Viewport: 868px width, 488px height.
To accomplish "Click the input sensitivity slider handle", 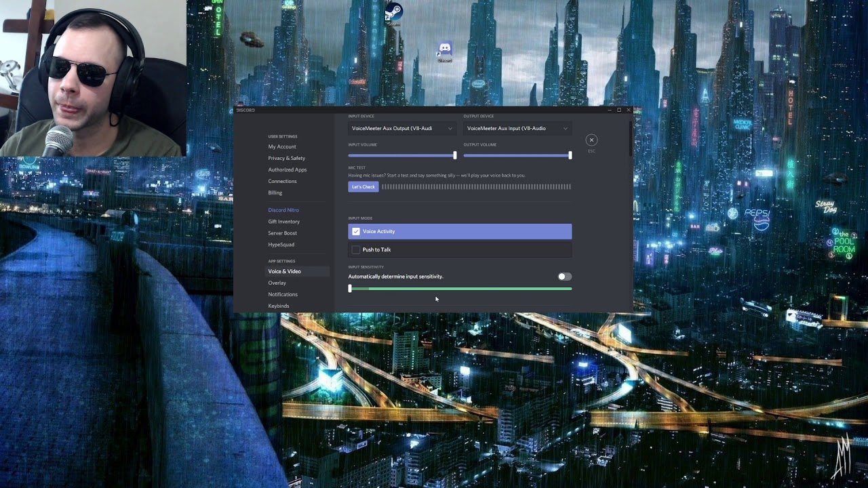I will click(x=350, y=289).
